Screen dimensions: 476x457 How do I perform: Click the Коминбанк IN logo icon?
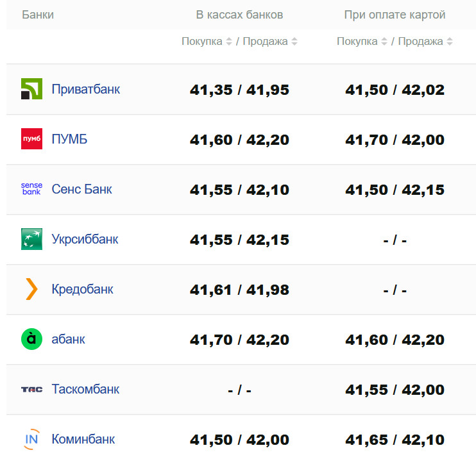tap(31, 439)
